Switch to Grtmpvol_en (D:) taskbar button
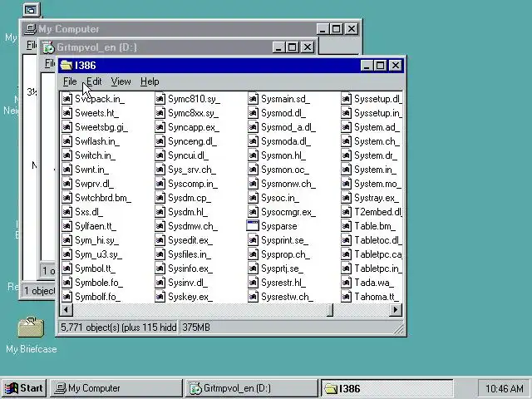Image resolution: width=532 pixels, height=399 pixels. [x=251, y=388]
